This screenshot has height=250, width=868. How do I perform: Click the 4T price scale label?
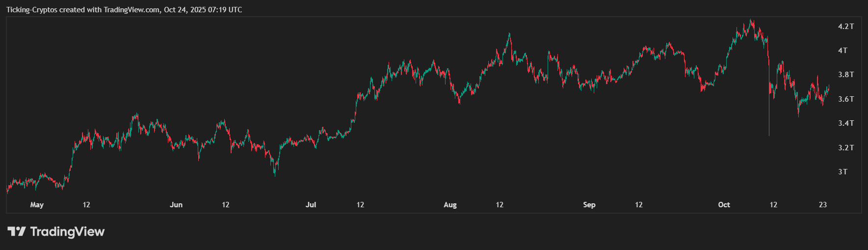coord(842,51)
